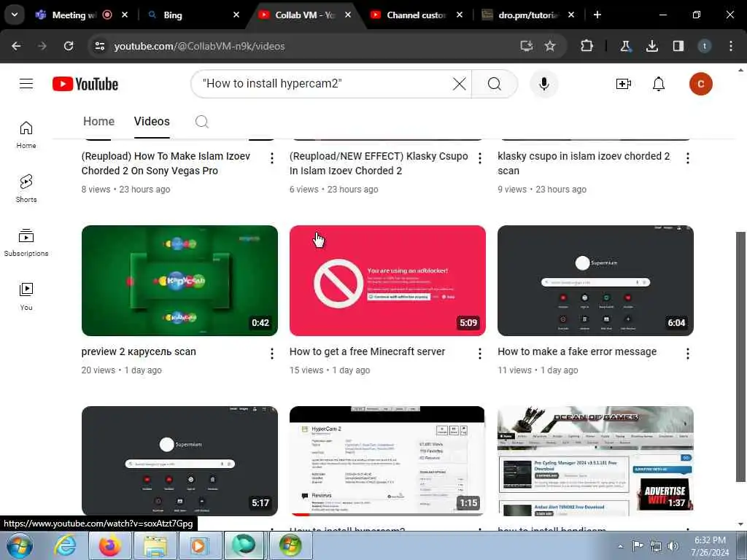Open a new browser tab
Screen dimensions: 747x560
pyautogui.click(x=597, y=15)
